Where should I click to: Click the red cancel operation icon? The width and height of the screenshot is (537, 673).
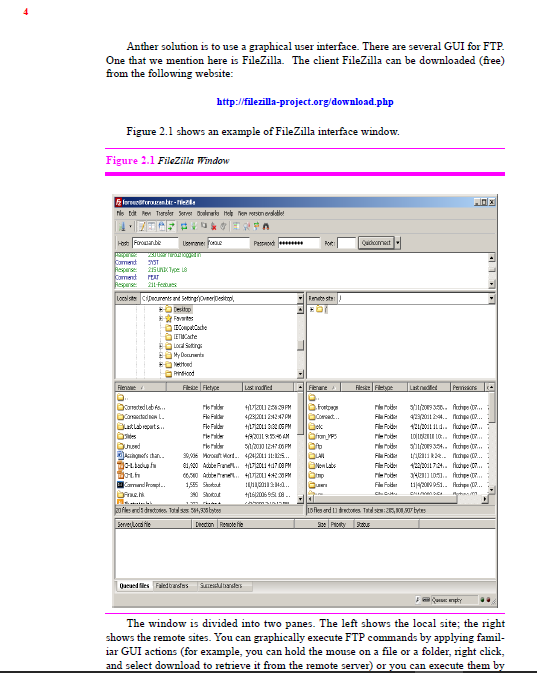click(213, 226)
